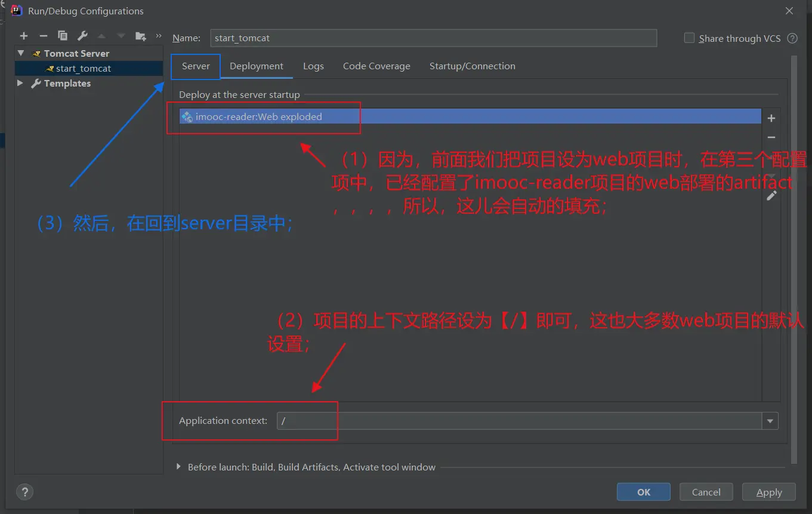Add artifact to deploy list
Viewport: 812px width, 514px height.
point(771,118)
